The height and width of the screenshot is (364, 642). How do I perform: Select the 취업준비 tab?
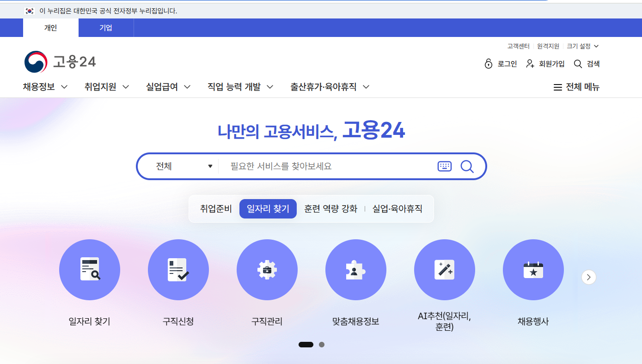pos(216,209)
